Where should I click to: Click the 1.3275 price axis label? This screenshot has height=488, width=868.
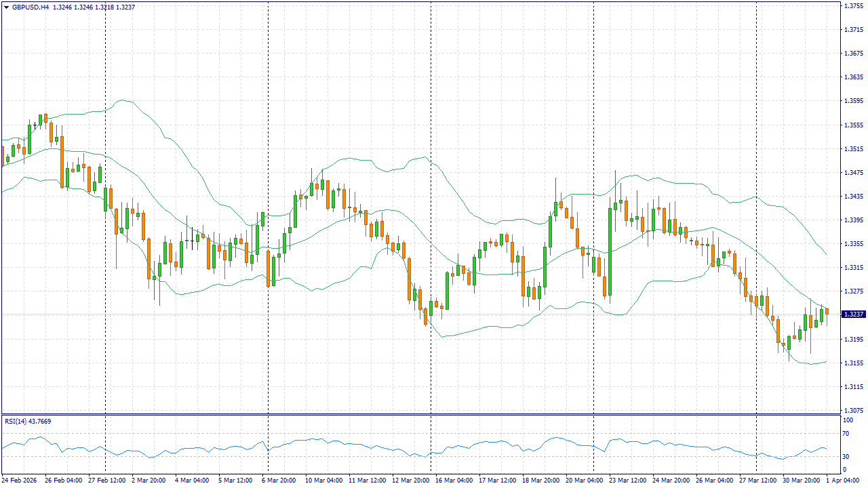point(852,291)
